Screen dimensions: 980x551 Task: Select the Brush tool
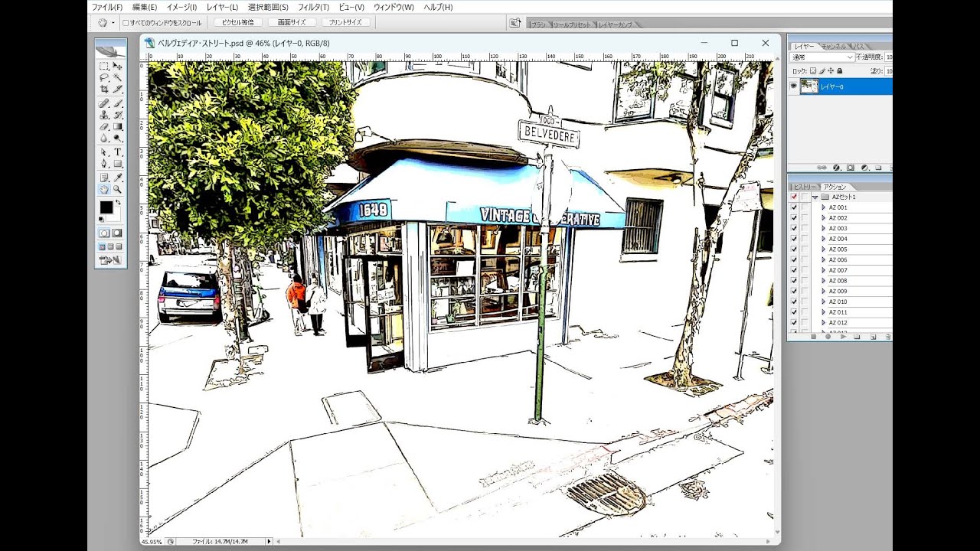click(x=118, y=103)
